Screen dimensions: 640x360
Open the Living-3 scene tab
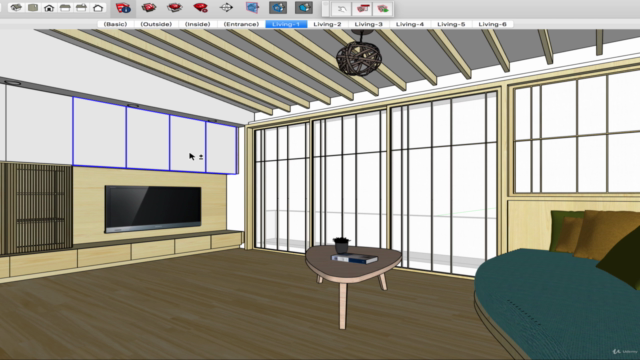(x=369, y=24)
